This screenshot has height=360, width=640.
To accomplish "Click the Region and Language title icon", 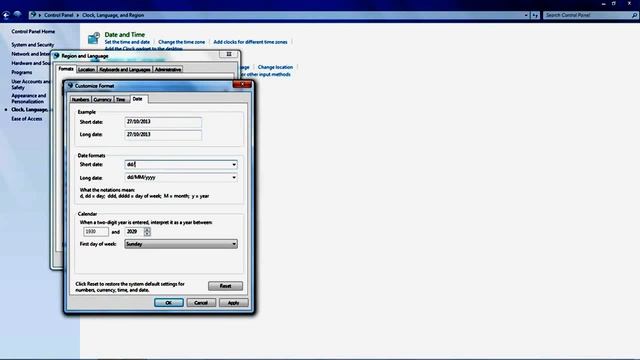I will click(56, 56).
